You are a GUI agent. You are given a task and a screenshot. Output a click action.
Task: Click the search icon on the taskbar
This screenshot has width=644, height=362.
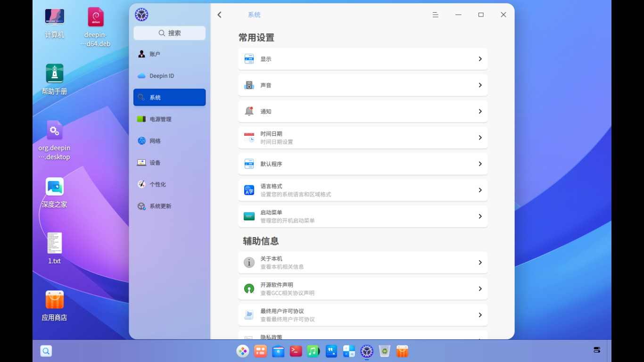[46, 351]
